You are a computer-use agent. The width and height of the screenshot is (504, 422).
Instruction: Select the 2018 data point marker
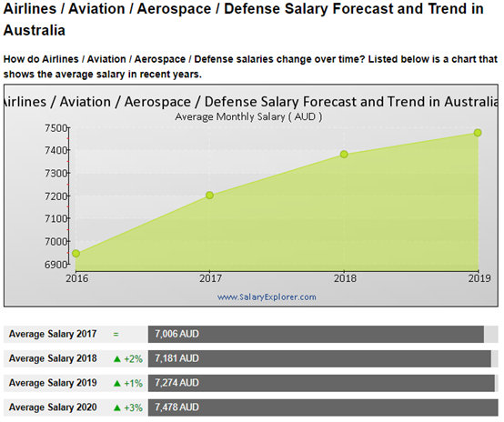(x=344, y=155)
